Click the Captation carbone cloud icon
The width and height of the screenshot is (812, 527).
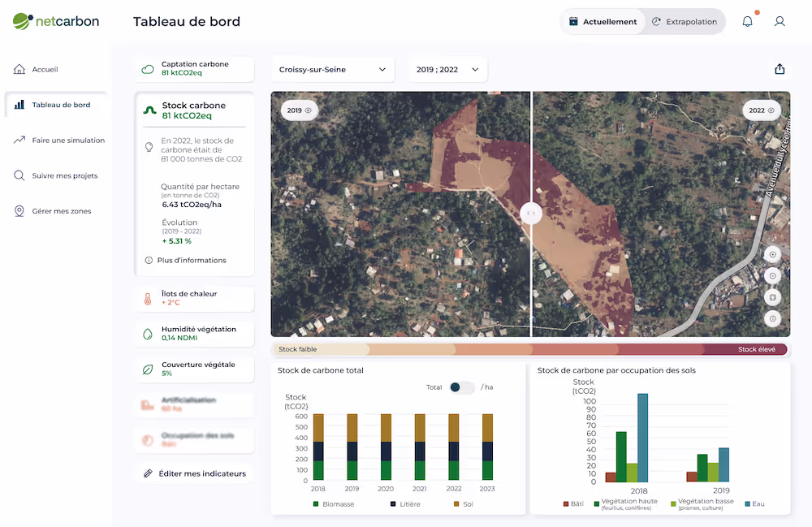click(x=148, y=69)
